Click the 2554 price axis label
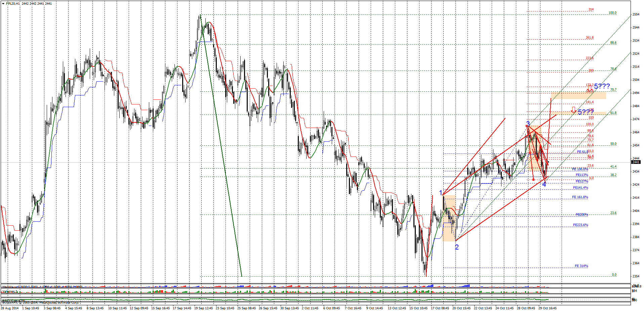 click(636, 14)
